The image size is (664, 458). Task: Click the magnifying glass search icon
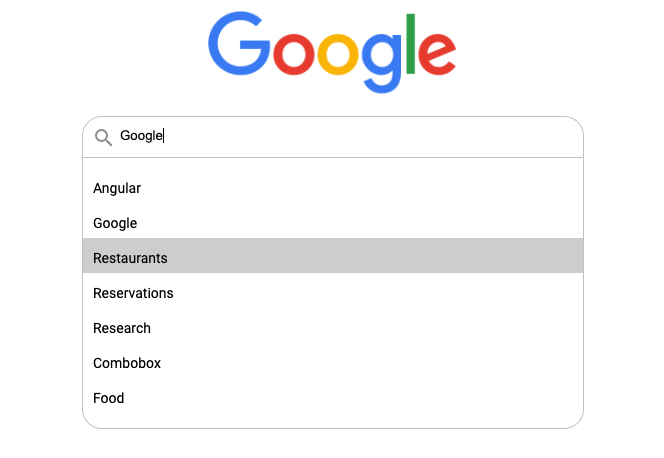(103, 138)
